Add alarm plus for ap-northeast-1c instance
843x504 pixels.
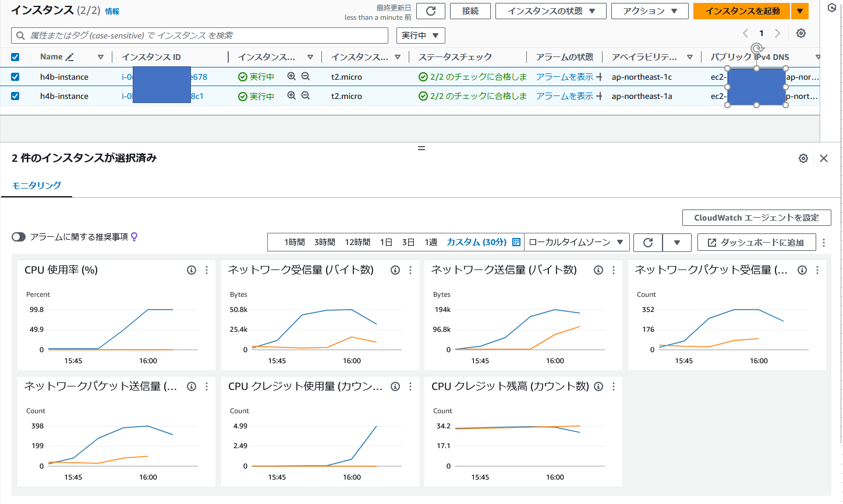599,77
